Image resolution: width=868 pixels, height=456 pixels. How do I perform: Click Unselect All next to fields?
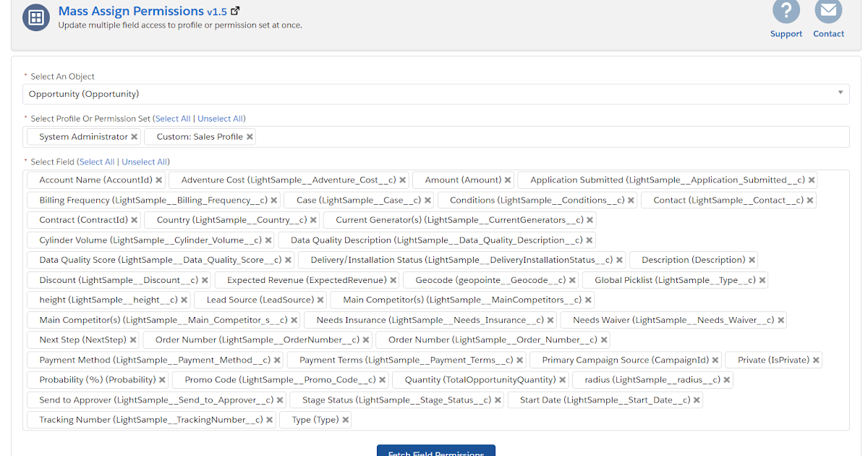tap(145, 161)
